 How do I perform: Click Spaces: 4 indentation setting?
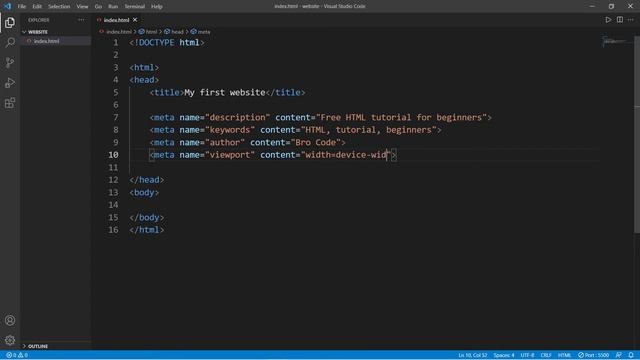click(x=504, y=355)
